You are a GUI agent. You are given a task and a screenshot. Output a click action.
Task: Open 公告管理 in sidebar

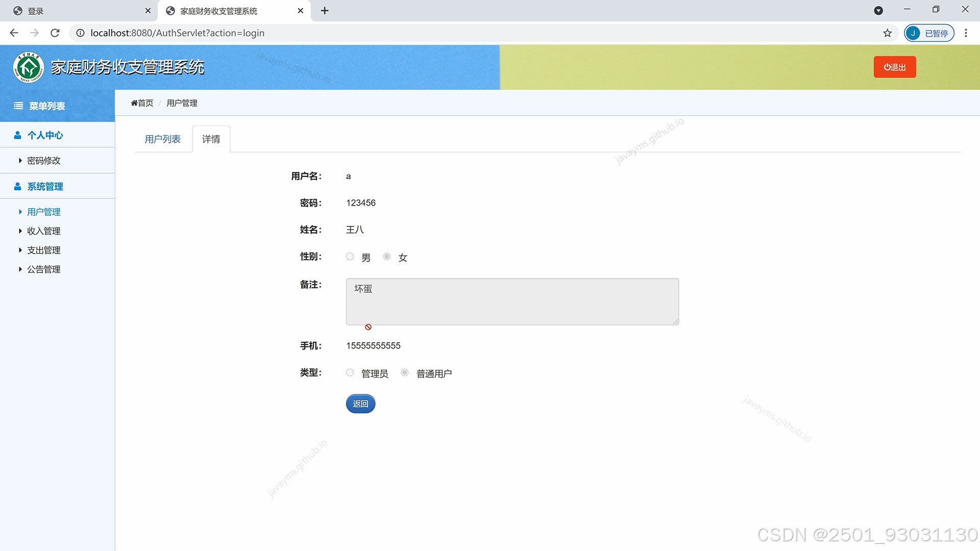[x=44, y=269]
